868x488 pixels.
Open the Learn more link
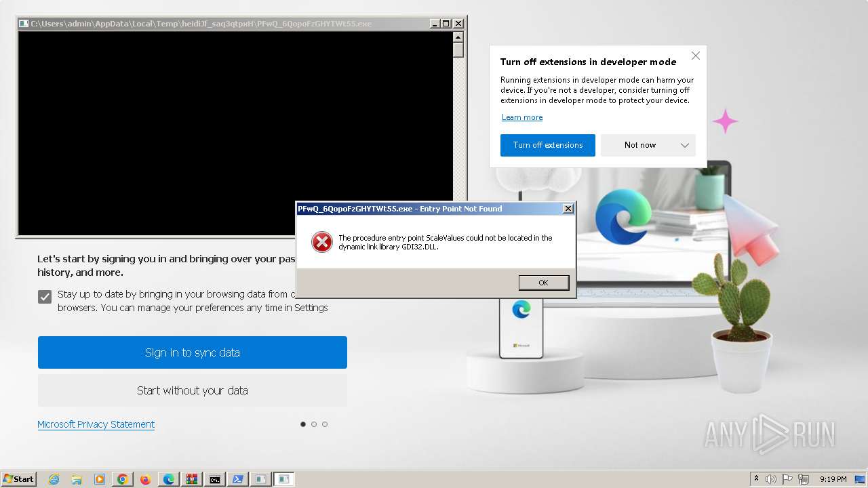[522, 117]
